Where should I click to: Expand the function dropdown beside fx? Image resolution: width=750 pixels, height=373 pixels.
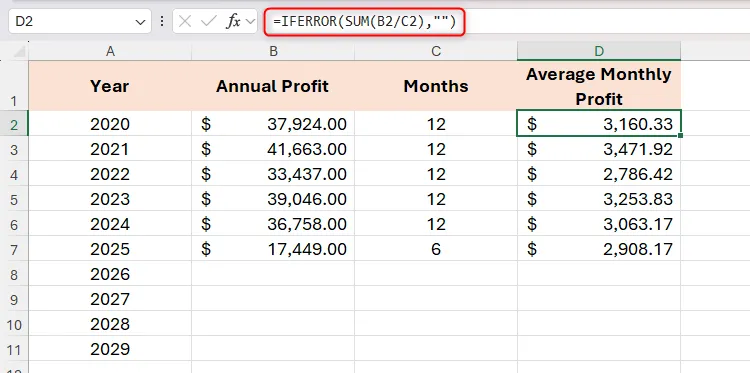250,22
